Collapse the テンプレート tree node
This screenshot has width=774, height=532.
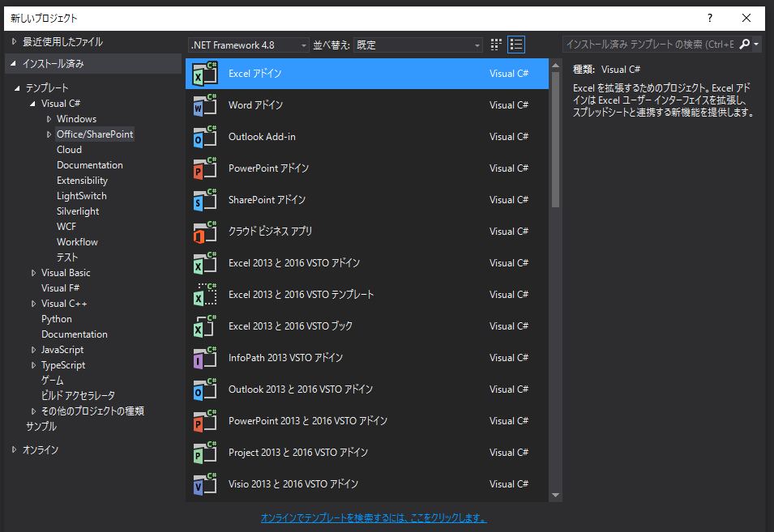17,88
